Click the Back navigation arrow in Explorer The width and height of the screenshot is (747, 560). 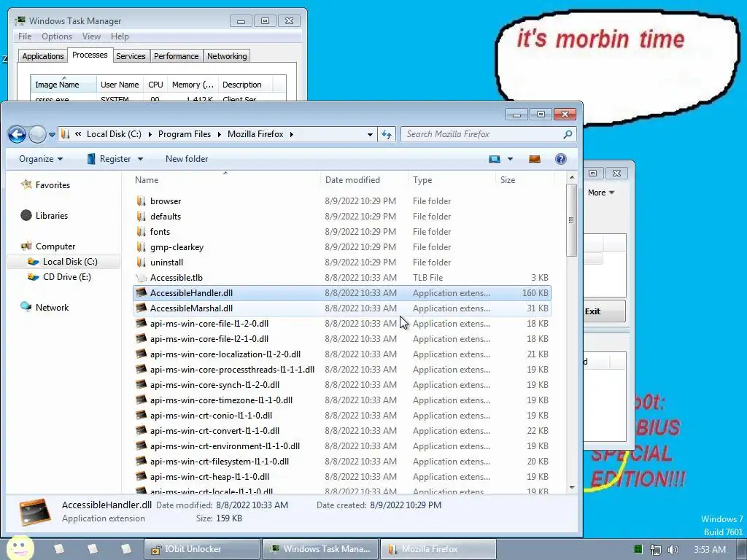pyautogui.click(x=18, y=134)
